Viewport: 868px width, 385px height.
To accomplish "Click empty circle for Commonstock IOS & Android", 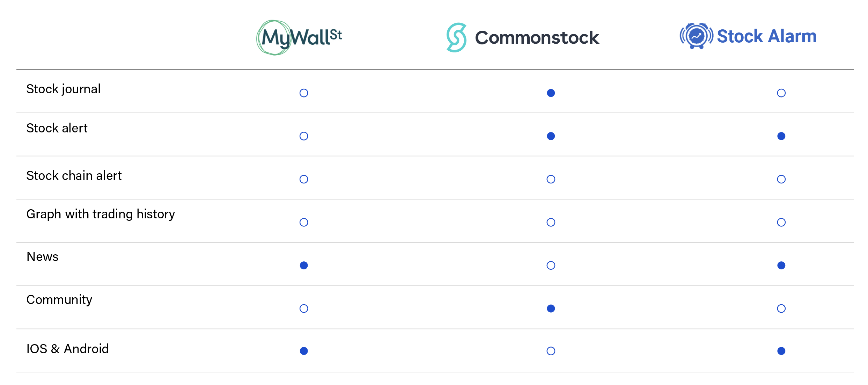I will (x=551, y=351).
